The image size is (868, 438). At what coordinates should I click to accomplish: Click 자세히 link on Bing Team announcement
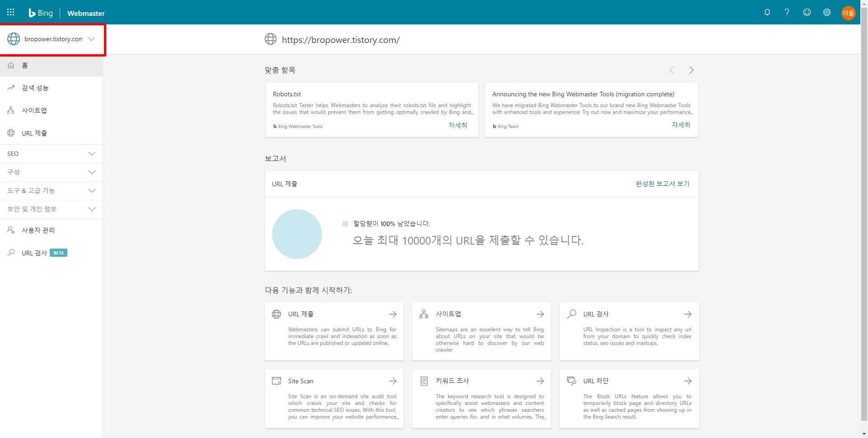click(681, 125)
